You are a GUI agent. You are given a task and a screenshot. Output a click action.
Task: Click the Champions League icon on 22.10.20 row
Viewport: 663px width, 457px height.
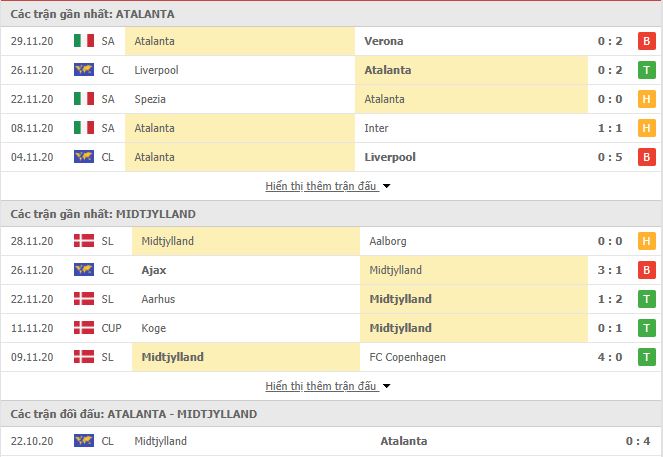pos(84,441)
